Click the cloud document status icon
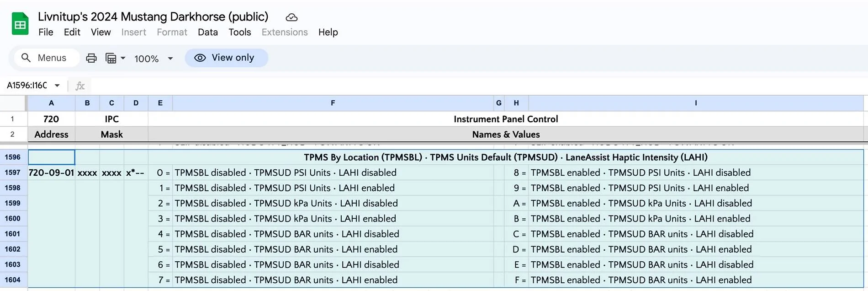The width and height of the screenshot is (868, 291). tap(291, 17)
